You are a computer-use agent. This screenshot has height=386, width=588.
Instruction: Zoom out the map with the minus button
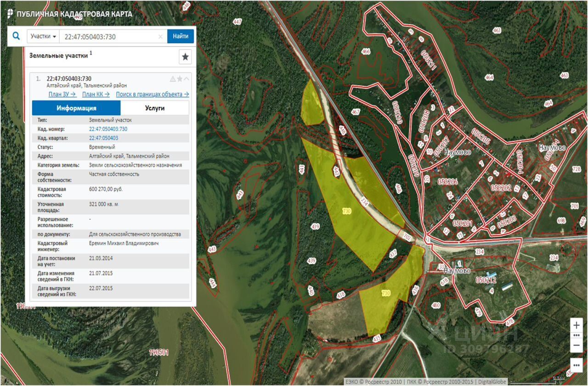click(577, 346)
